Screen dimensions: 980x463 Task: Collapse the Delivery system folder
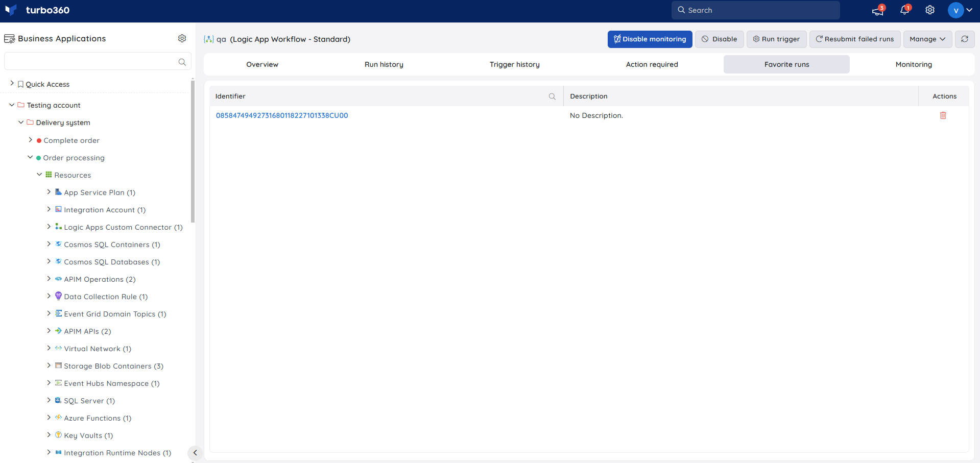(x=21, y=122)
